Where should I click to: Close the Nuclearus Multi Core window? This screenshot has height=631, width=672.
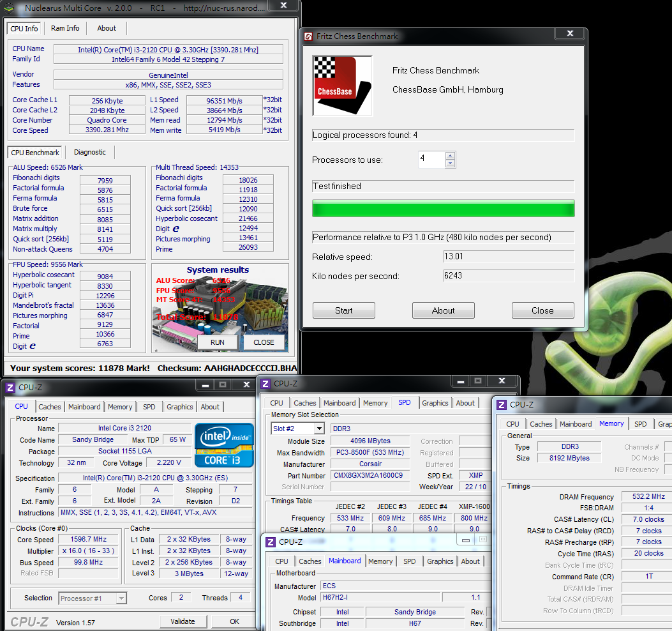coord(283,5)
